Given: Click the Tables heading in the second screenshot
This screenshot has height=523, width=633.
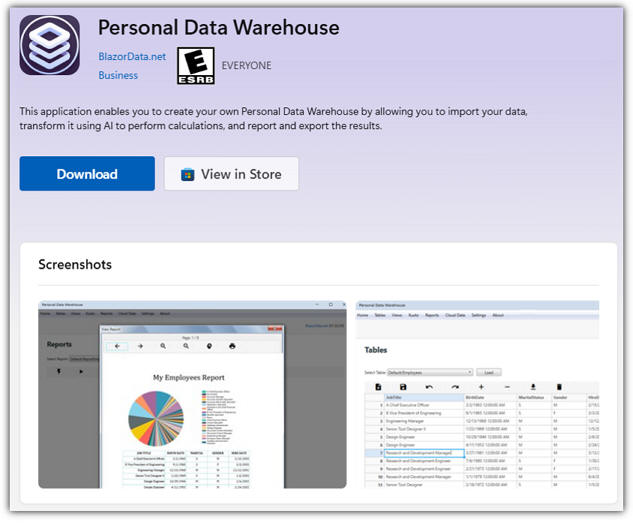Looking at the screenshot, I should pos(376,350).
